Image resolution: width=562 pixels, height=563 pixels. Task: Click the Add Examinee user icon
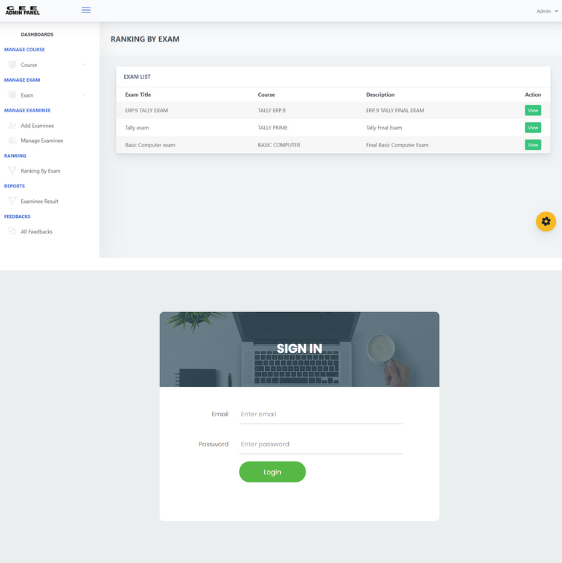pyautogui.click(x=12, y=125)
